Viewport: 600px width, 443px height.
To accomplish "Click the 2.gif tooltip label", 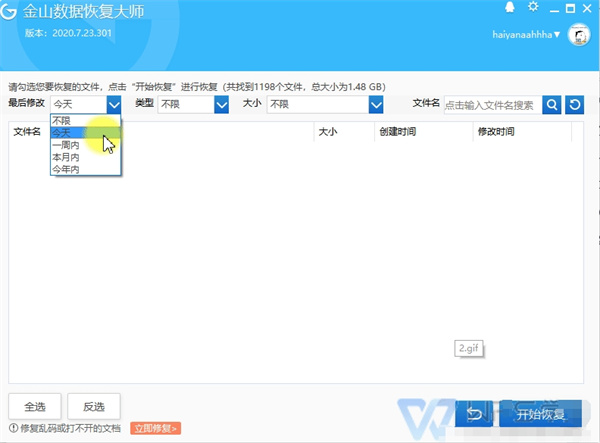I will (469, 349).
